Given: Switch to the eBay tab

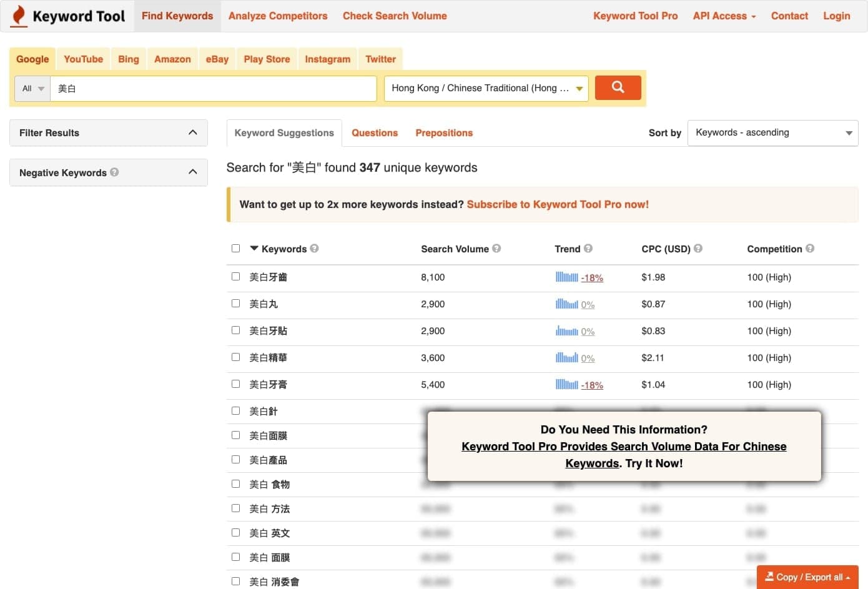Looking at the screenshot, I should 217,59.
